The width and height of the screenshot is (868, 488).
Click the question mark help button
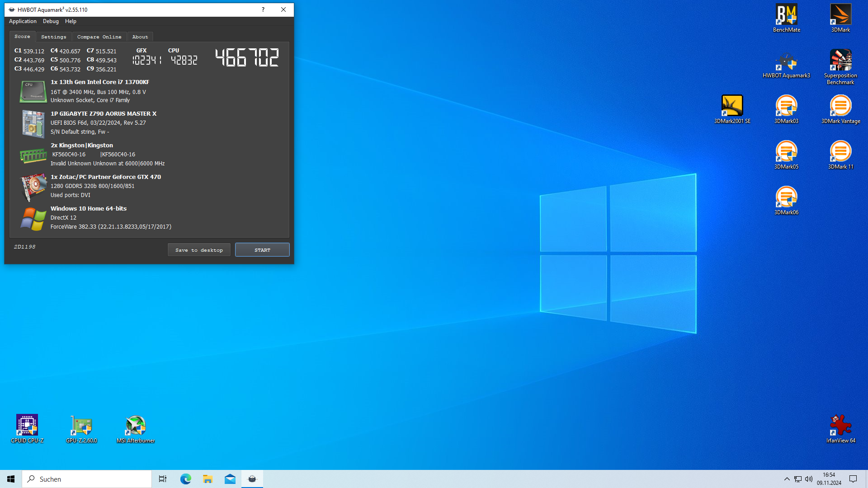[263, 9]
